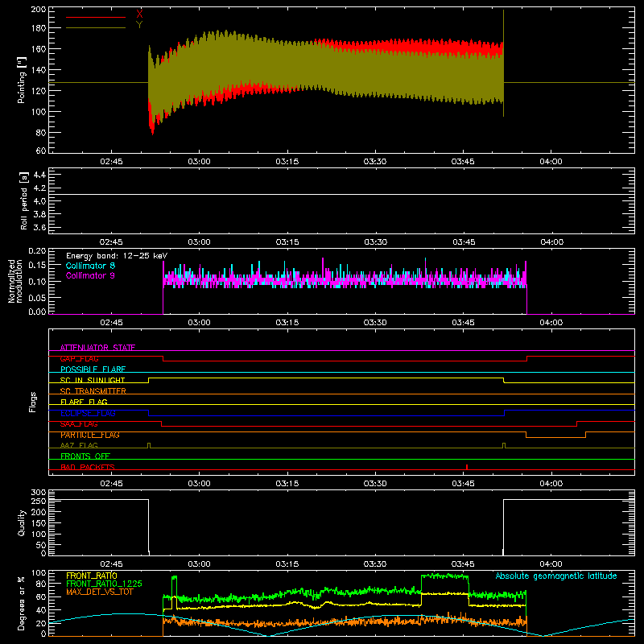Click the 'Roll period [s]' axis label
644x644 pixels.
[23, 200]
